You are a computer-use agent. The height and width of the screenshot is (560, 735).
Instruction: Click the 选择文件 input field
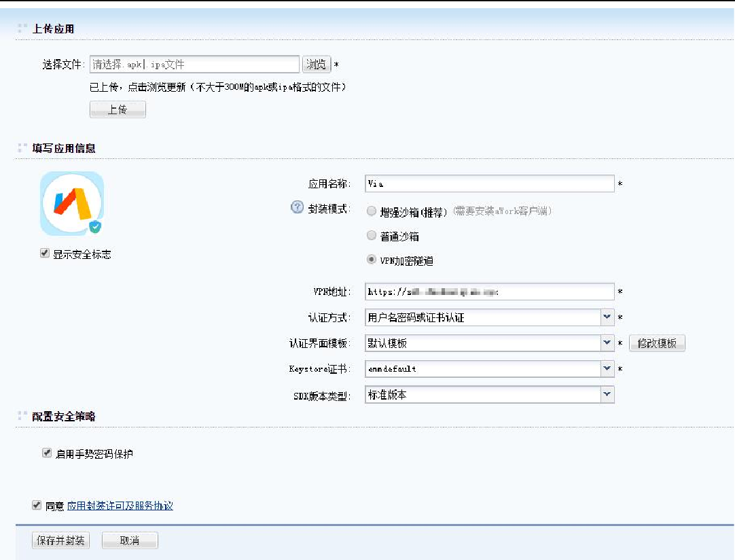pyautogui.click(x=194, y=65)
